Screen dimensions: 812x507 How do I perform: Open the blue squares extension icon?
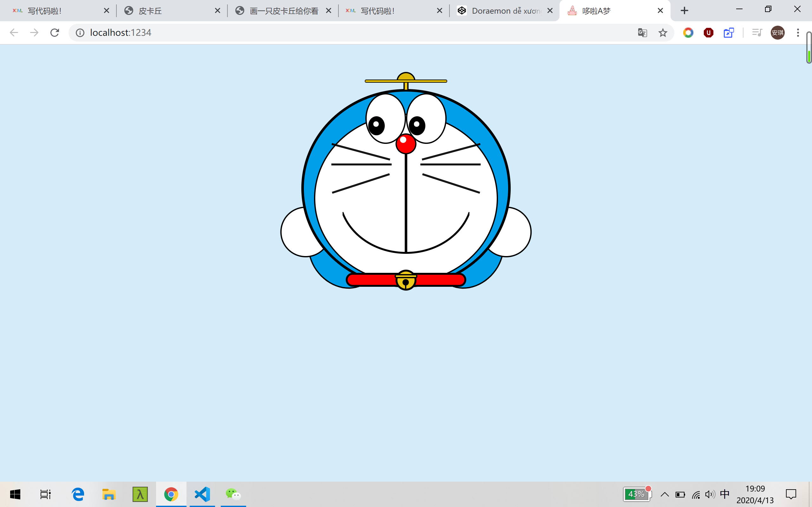tap(729, 33)
